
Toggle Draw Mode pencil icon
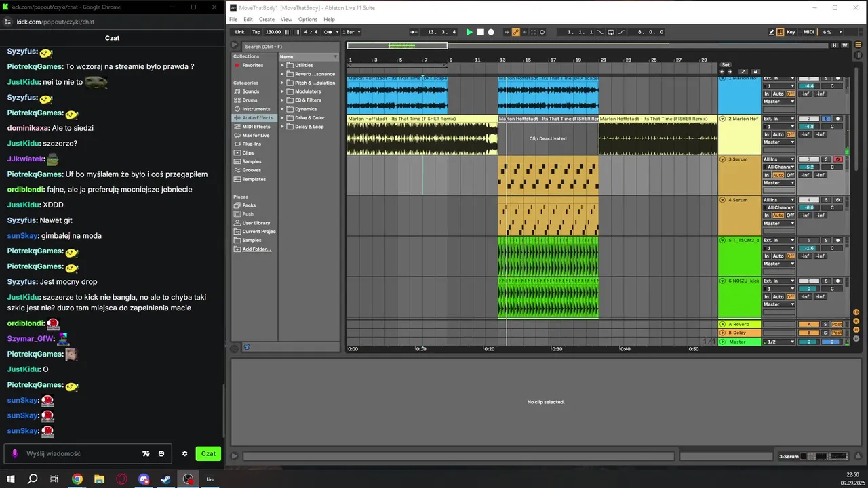coord(772,32)
